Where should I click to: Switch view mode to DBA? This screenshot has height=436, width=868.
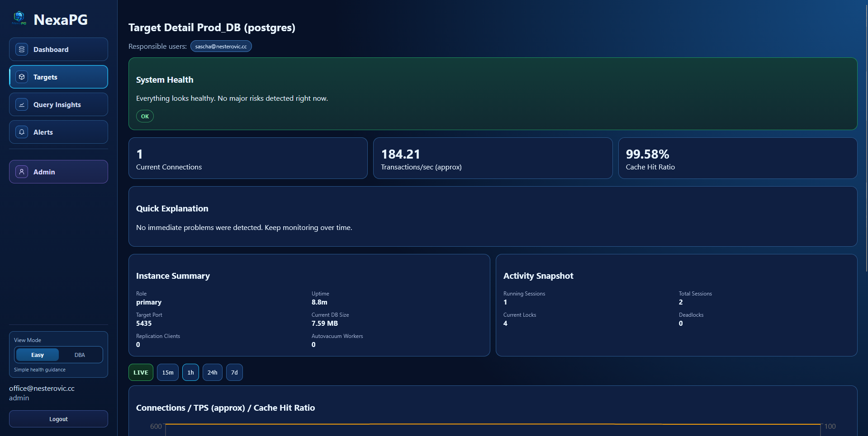(80, 355)
